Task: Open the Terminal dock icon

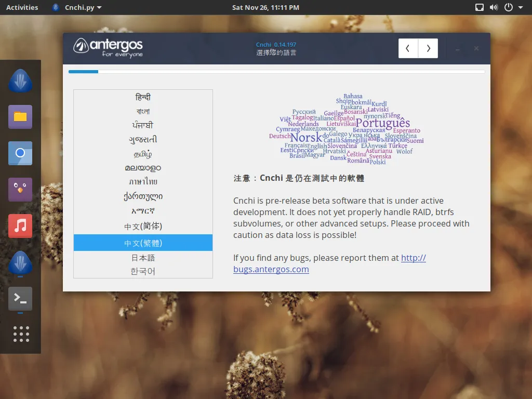Action: pyautogui.click(x=20, y=299)
